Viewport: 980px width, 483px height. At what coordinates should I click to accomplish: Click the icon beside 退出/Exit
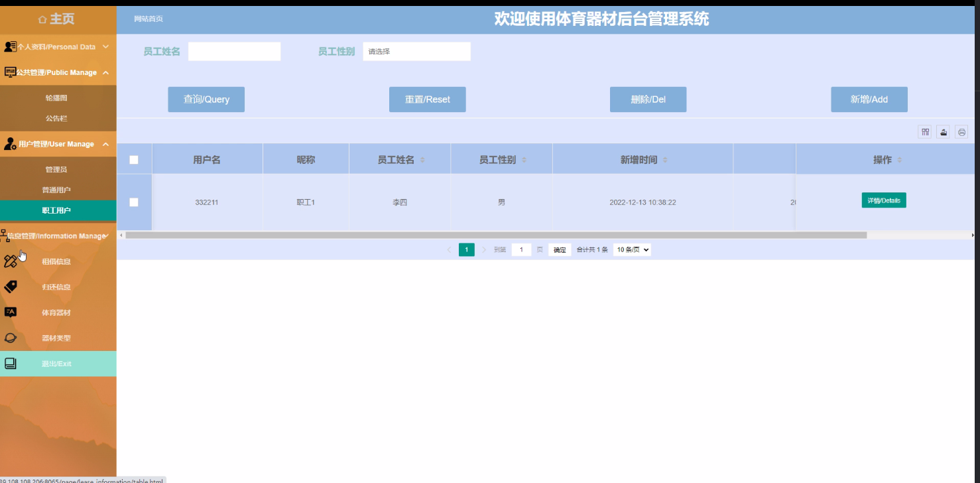point(10,364)
